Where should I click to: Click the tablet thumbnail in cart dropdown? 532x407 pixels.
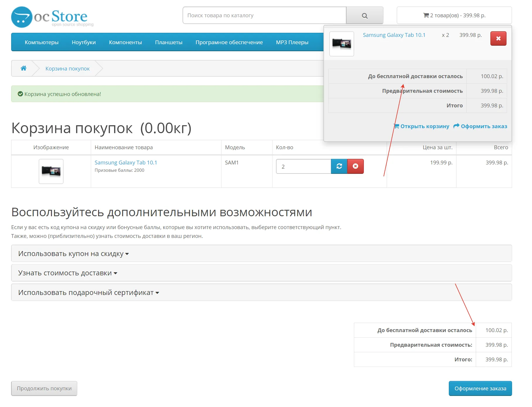click(342, 44)
